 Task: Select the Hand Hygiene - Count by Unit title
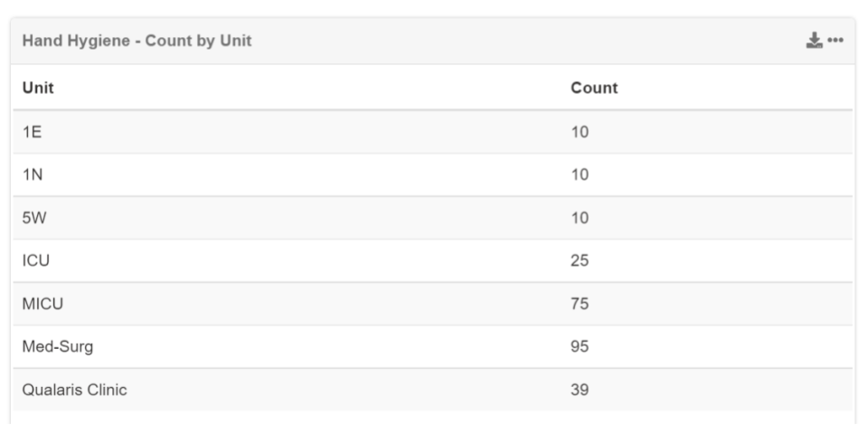tap(137, 41)
